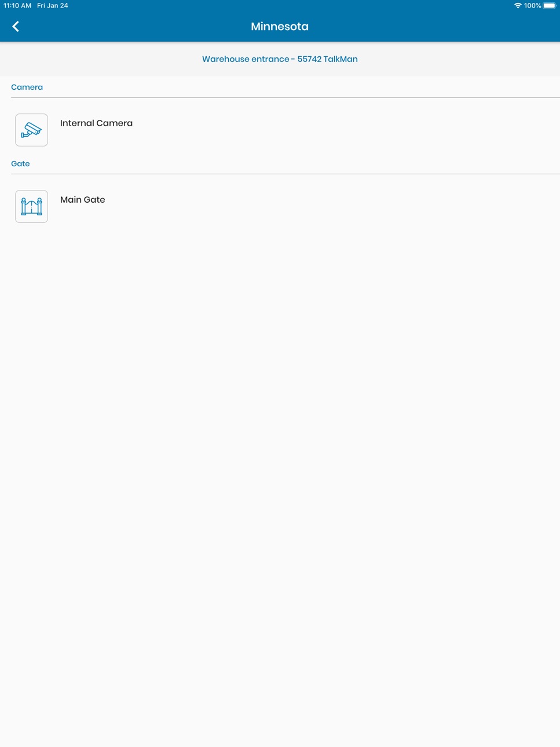The image size is (560, 747).
Task: Tap the Gate section heading
Action: (x=20, y=163)
